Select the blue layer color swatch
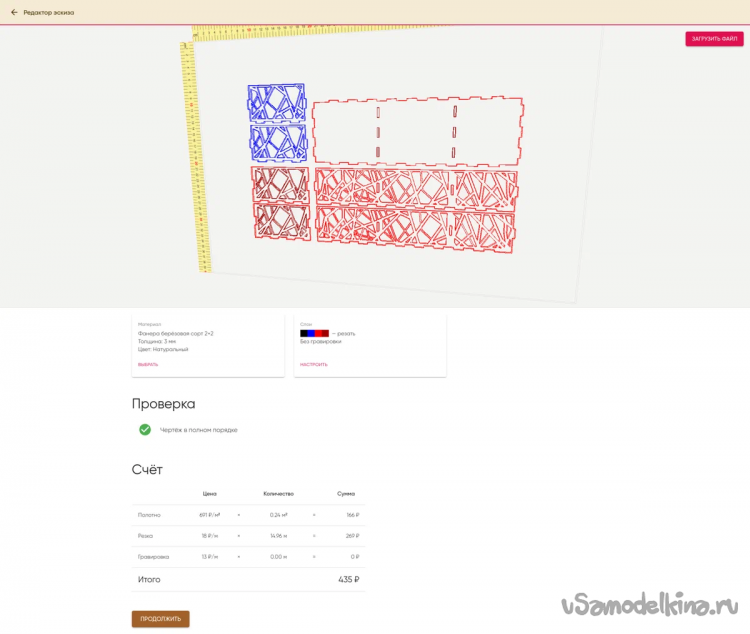The image size is (750, 634). 311,333
